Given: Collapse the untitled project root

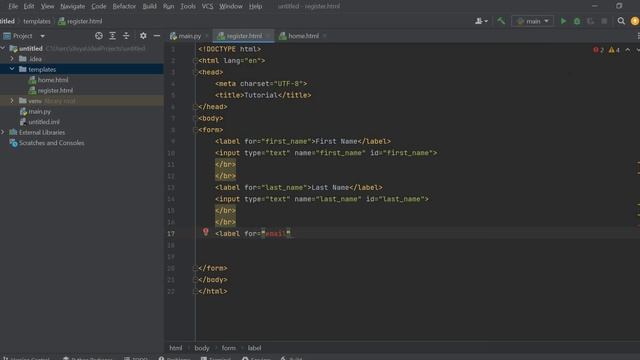Looking at the screenshot, I should pyautogui.click(x=3, y=49).
